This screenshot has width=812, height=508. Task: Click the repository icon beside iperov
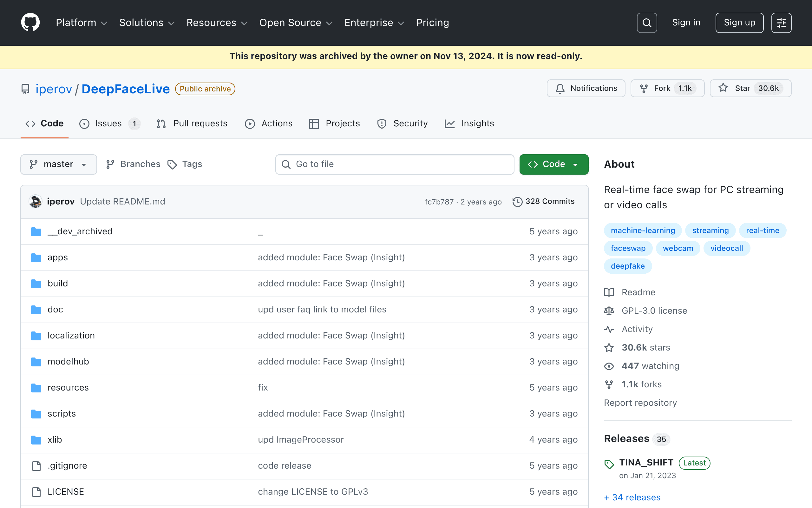(x=25, y=89)
